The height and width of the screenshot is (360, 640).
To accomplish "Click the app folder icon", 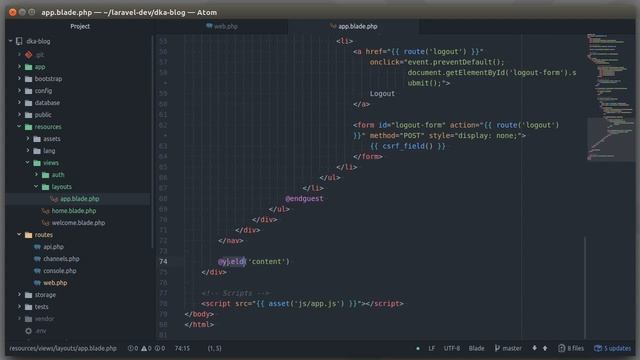I will (x=28, y=67).
